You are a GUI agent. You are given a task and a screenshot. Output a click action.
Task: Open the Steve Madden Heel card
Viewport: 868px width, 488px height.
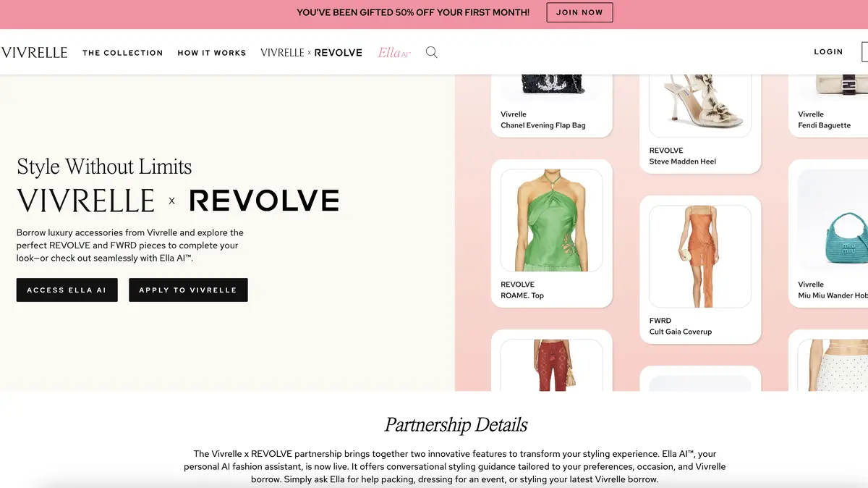tap(700, 119)
